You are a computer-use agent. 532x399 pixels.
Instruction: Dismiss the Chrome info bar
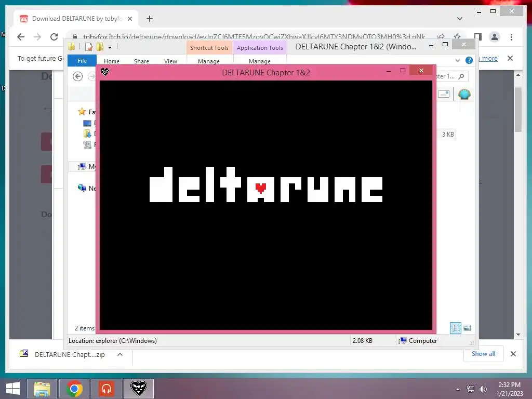click(510, 58)
